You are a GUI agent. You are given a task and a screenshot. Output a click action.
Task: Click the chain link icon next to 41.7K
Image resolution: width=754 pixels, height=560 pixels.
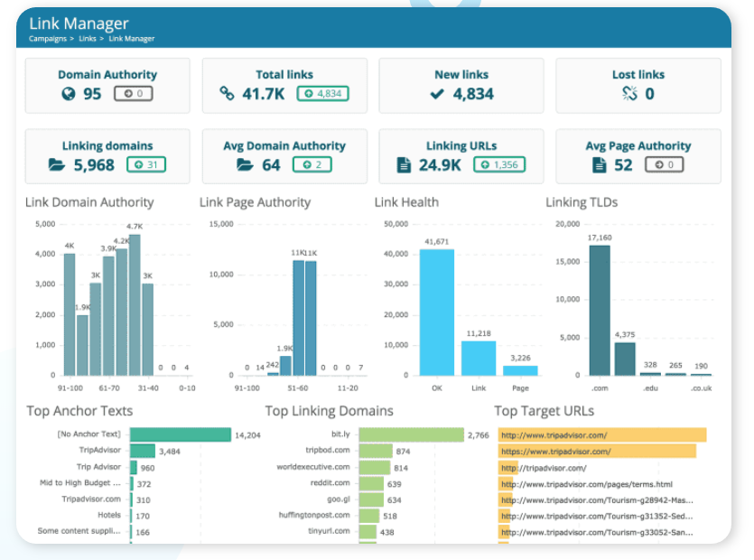[x=227, y=93]
